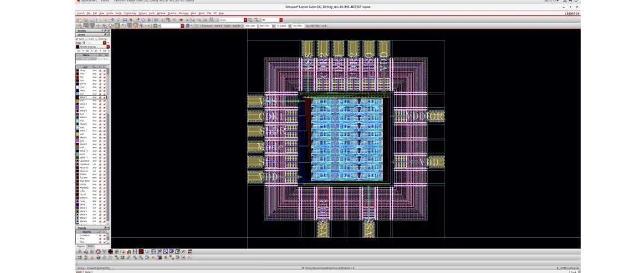The width and height of the screenshot is (644, 273).
Task: Toggle visibility checkbox for Nimp layer
Action: 100,71
